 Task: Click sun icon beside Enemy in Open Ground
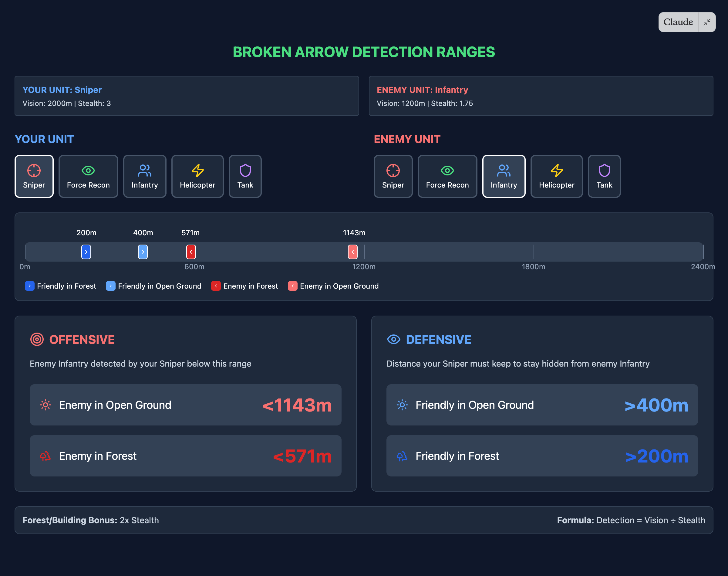point(45,405)
